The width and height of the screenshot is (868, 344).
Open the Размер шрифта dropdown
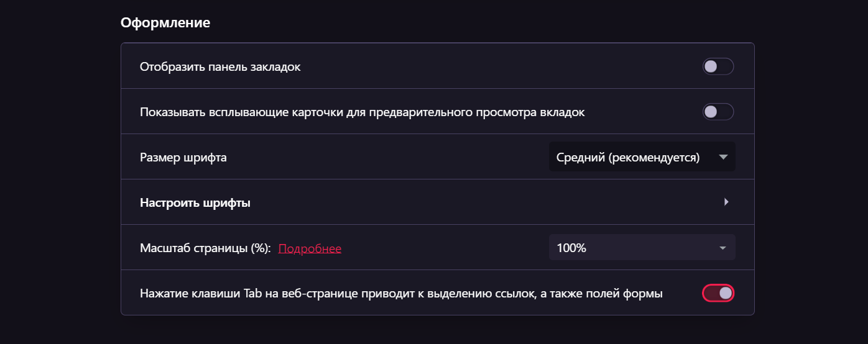tap(642, 157)
